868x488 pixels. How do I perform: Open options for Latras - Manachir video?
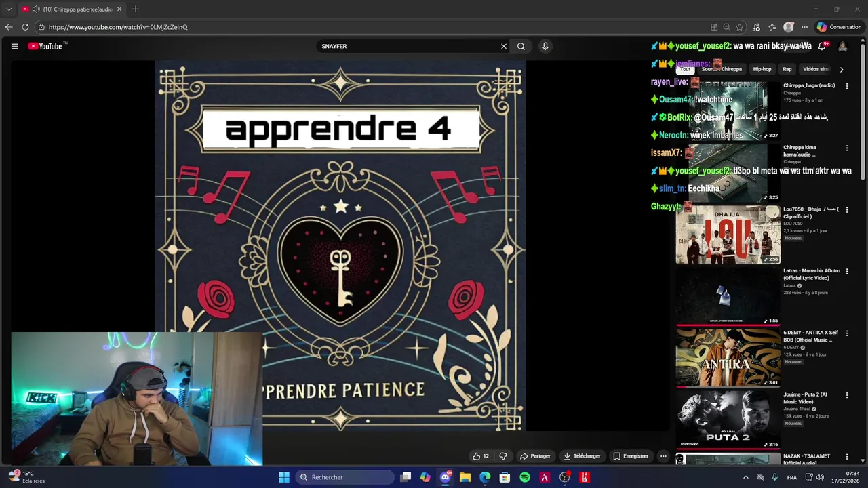(x=846, y=271)
